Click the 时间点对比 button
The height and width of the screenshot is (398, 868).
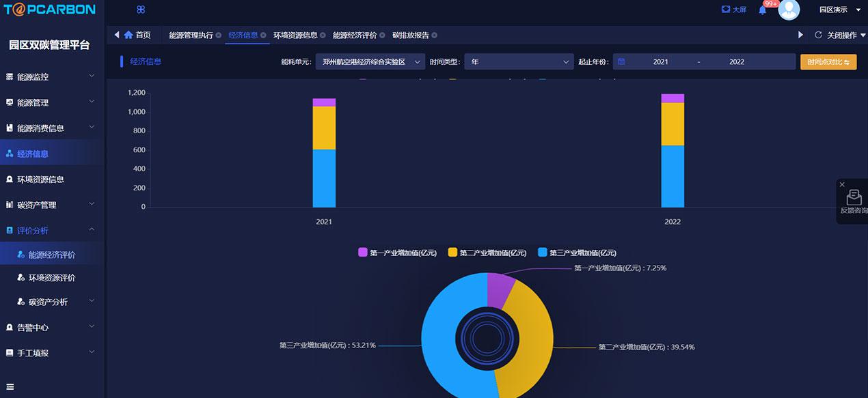tap(828, 62)
